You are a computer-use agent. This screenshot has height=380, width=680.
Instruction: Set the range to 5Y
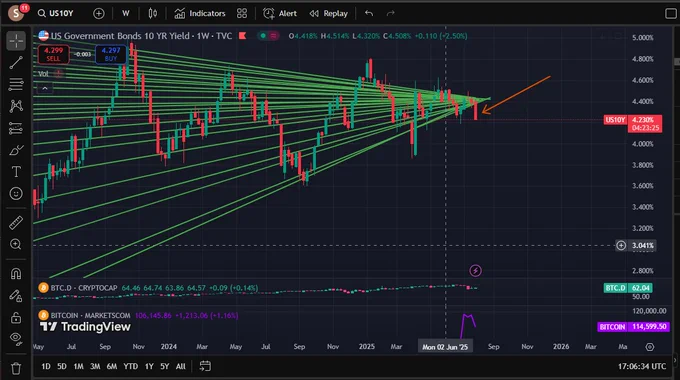point(165,367)
